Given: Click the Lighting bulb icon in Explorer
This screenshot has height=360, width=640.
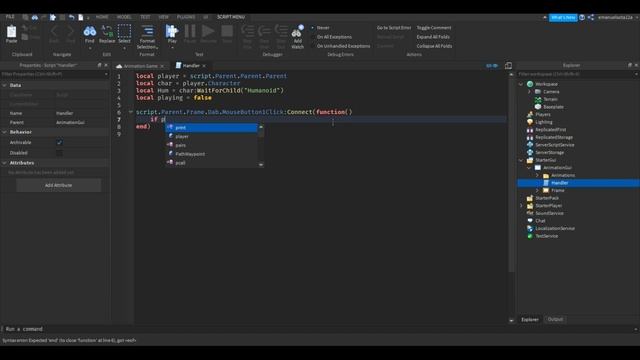Looking at the screenshot, I should (x=530, y=122).
